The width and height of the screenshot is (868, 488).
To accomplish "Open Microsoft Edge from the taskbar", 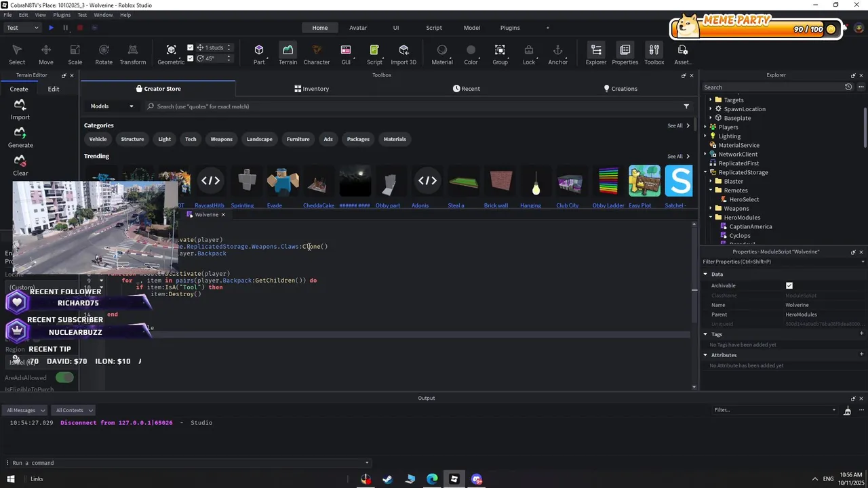I will (x=432, y=479).
